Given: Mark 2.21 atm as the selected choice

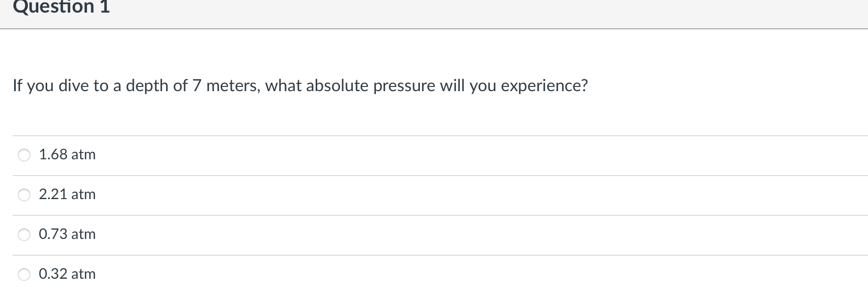Looking at the screenshot, I should [24, 194].
